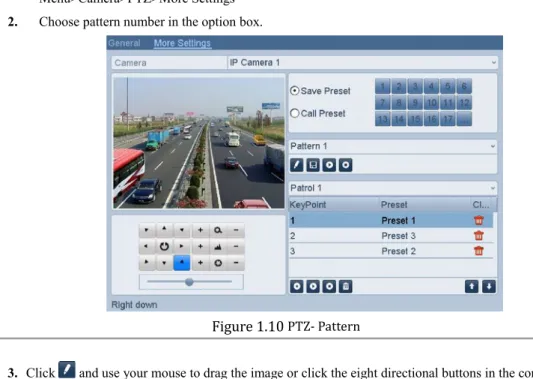Screen dimensions: 533x379
Task: Click the save pattern floppy-disk icon
Action: pos(313,165)
